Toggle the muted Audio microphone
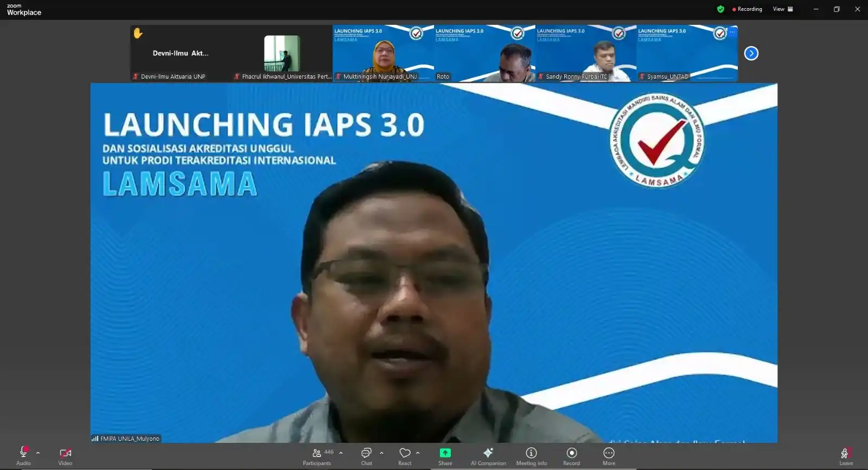This screenshot has width=868, height=470. click(x=23, y=453)
